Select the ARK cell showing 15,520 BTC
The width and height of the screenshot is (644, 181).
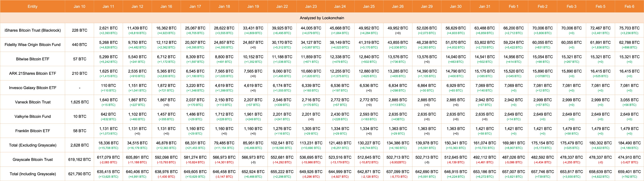coord(514,73)
